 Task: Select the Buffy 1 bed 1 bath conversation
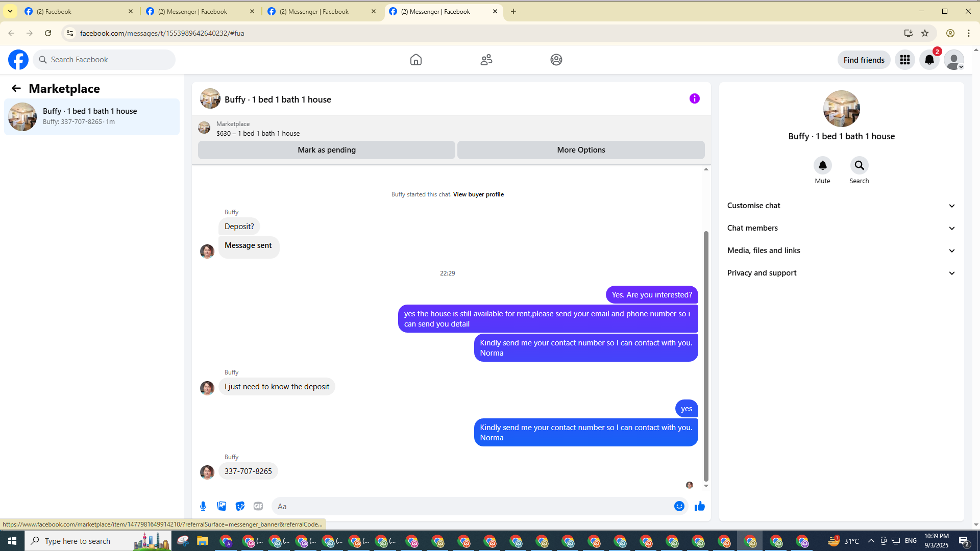pos(92,117)
